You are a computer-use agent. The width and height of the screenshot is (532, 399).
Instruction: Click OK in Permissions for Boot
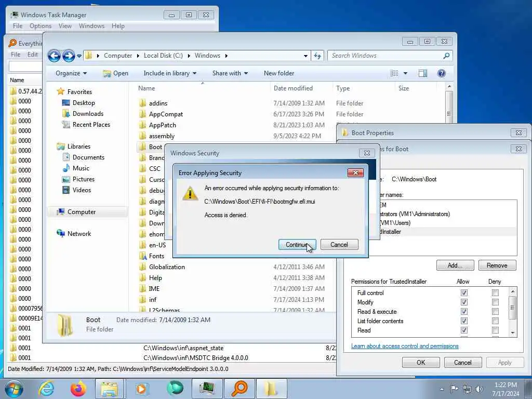(421, 362)
